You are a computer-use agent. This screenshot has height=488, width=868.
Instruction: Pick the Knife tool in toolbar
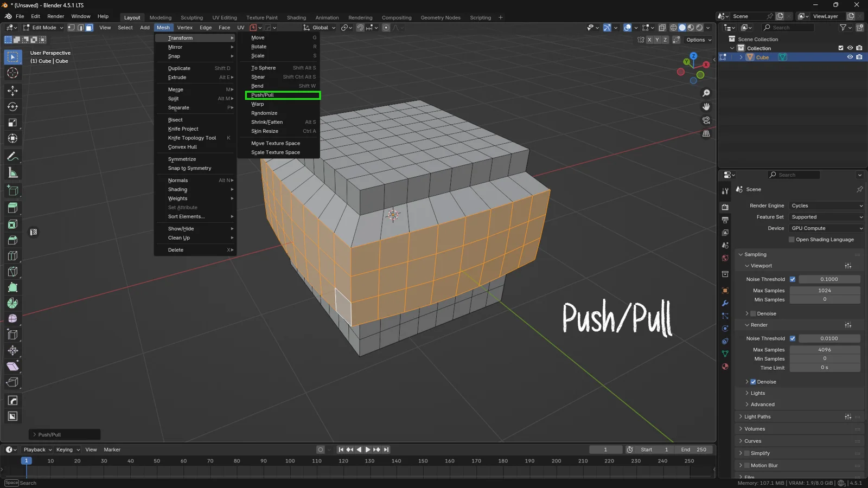(13, 272)
